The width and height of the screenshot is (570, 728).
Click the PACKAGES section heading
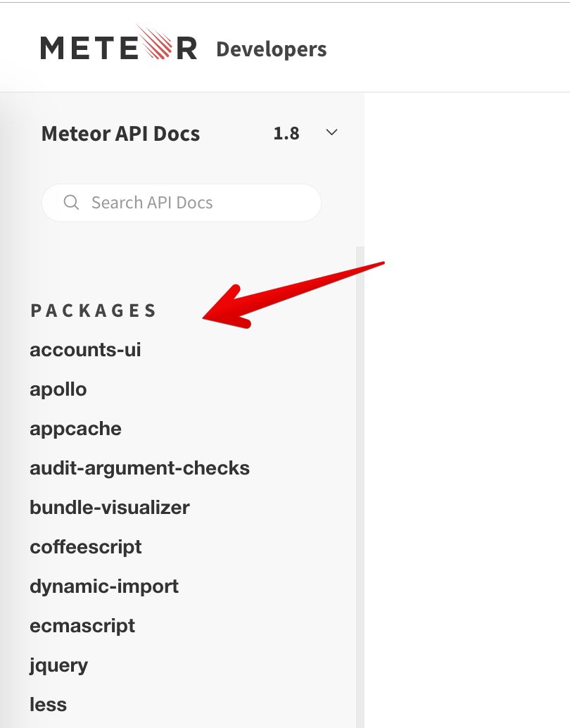click(x=93, y=310)
